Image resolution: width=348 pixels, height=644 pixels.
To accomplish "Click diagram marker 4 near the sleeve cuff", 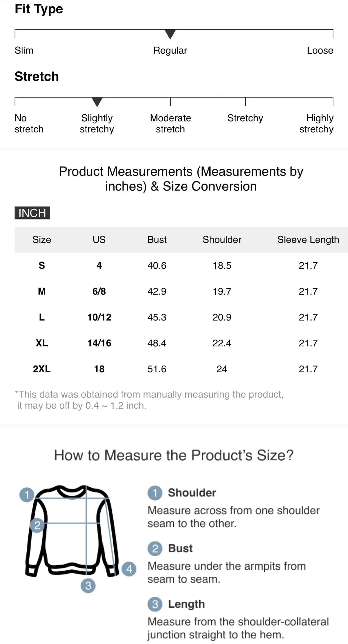I will 129,569.
